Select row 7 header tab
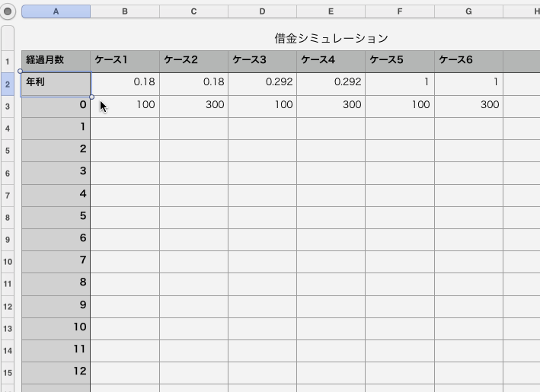 pyautogui.click(x=8, y=196)
